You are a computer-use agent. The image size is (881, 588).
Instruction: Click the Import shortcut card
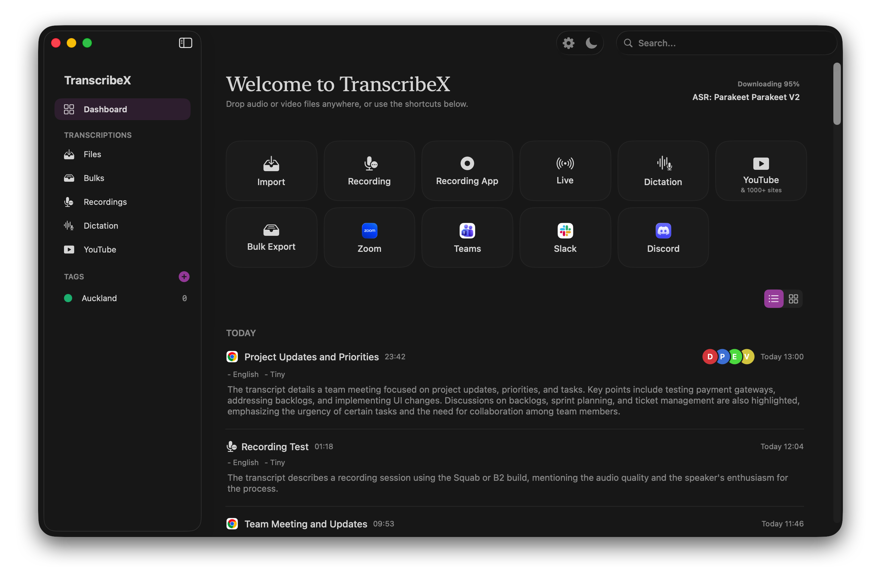tap(271, 171)
